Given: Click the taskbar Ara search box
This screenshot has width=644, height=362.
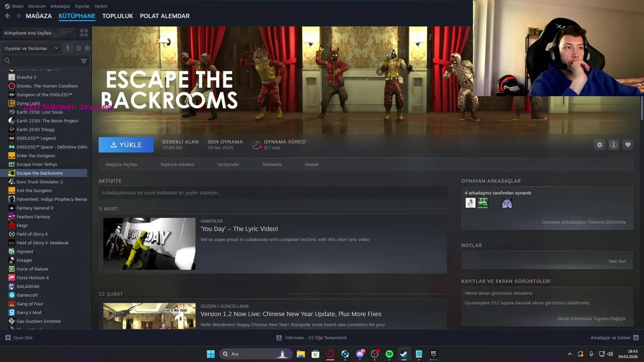Looking at the screenshot, I should pyautogui.click(x=255, y=354).
